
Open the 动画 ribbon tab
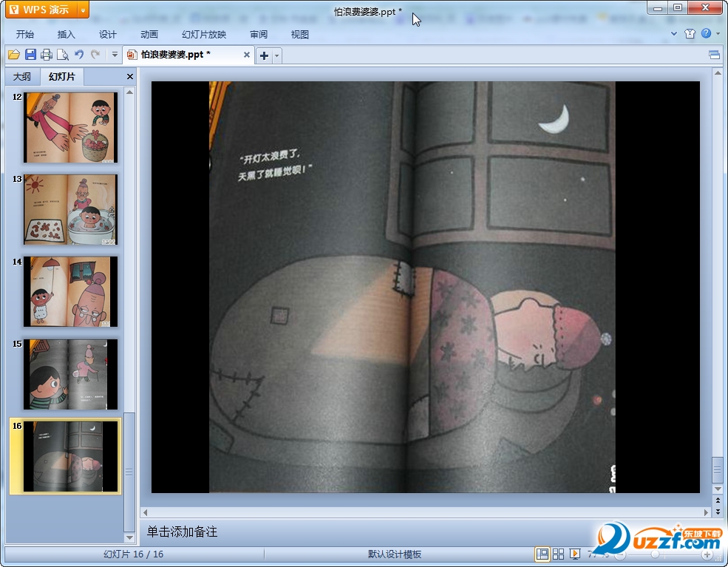tap(149, 34)
